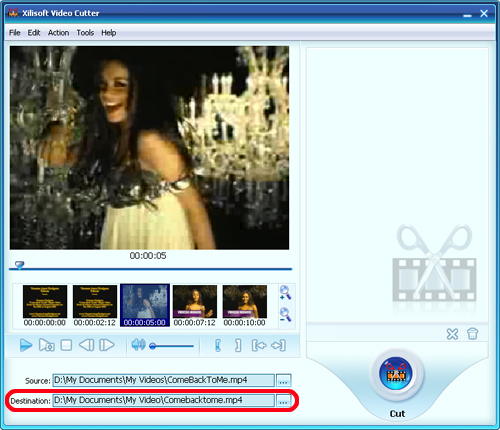The width and height of the screenshot is (500, 430).
Task: Start playback with the Play button
Action: pyautogui.click(x=26, y=345)
